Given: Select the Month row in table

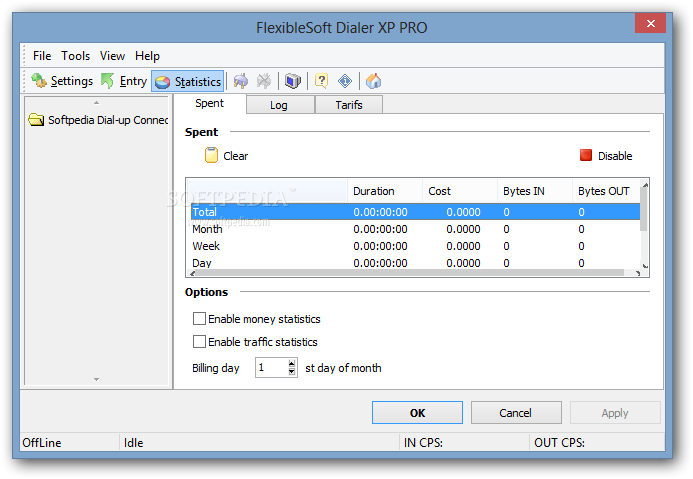Looking at the screenshot, I should coord(415,229).
